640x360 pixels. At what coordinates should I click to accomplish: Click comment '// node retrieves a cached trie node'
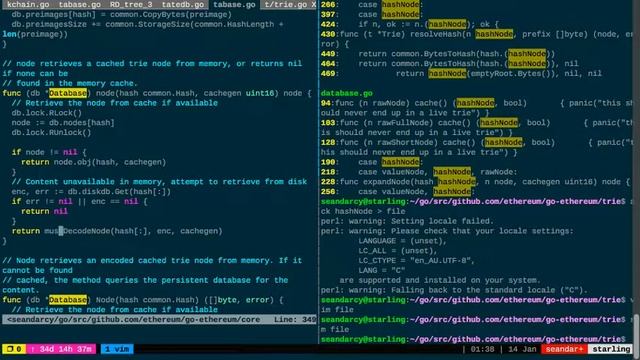tap(152, 64)
